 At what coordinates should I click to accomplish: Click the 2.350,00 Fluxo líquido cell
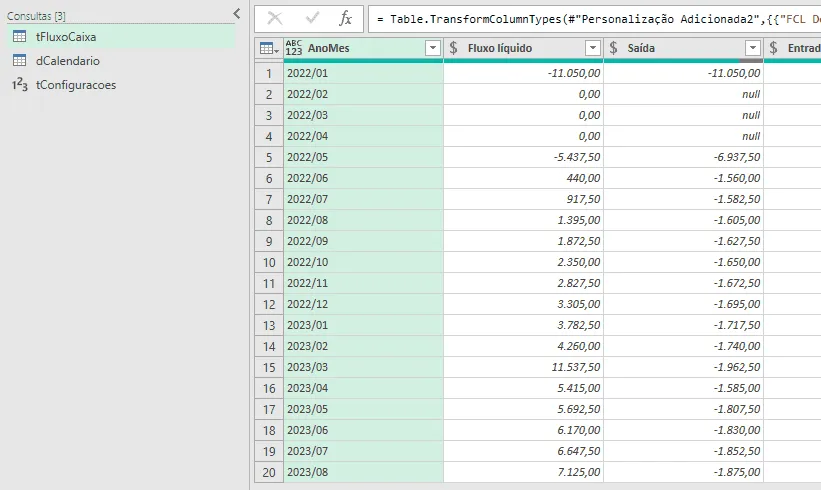(524, 262)
